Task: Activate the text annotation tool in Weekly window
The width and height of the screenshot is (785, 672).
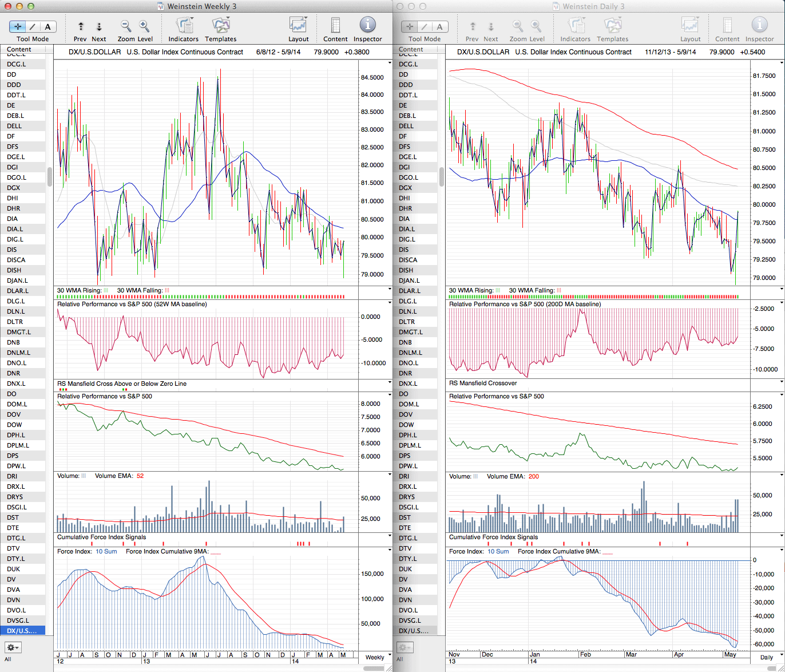Action: coord(47,26)
